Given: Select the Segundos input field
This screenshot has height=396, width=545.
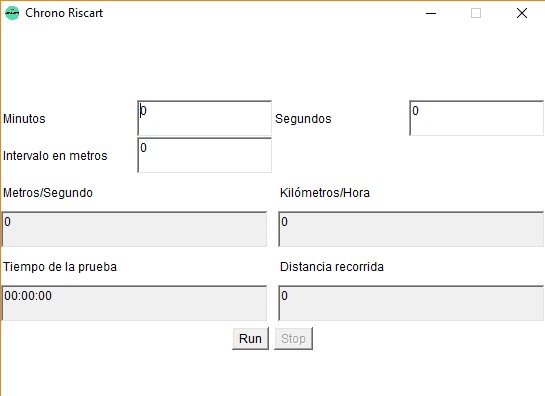Looking at the screenshot, I should (x=476, y=118).
